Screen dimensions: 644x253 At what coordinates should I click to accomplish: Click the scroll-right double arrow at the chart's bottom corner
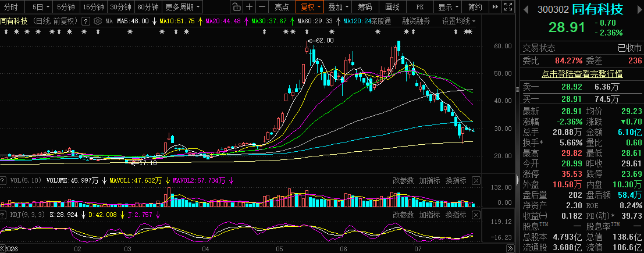click(x=511, y=248)
